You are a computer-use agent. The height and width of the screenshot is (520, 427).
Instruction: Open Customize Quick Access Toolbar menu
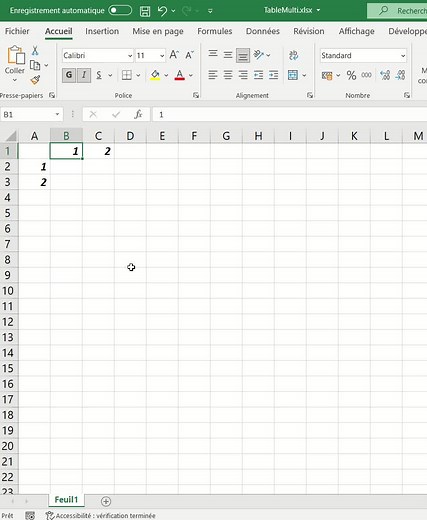coord(210,11)
